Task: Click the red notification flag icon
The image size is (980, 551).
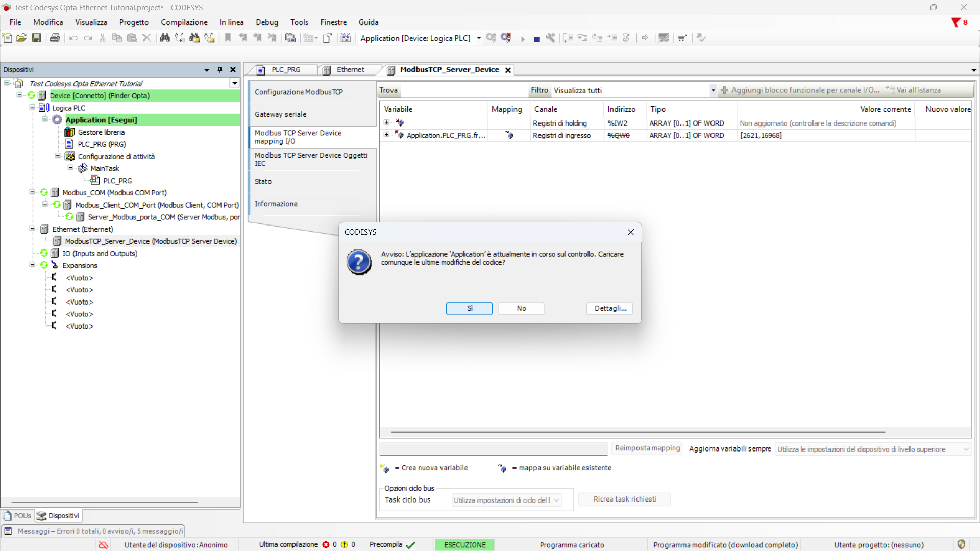Action: coord(956,22)
